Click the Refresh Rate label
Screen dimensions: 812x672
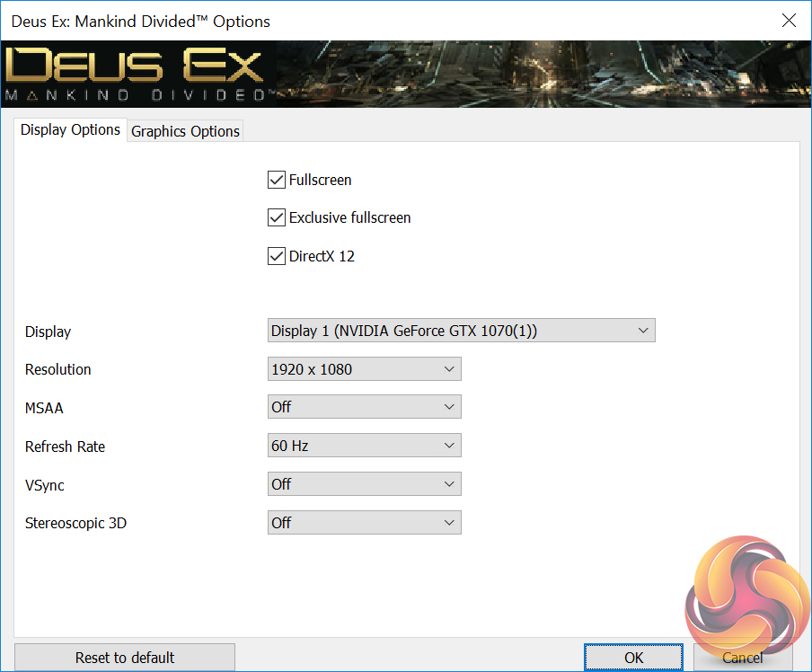pyautogui.click(x=65, y=447)
